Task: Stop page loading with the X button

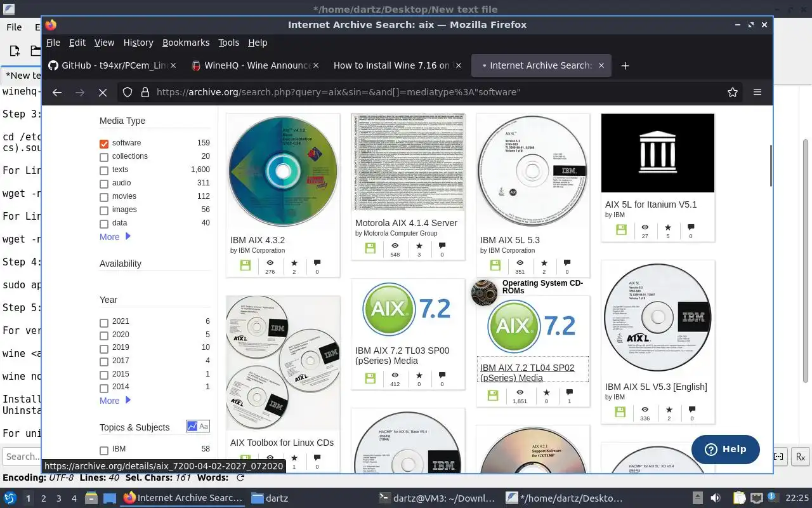Action: pyautogui.click(x=102, y=92)
